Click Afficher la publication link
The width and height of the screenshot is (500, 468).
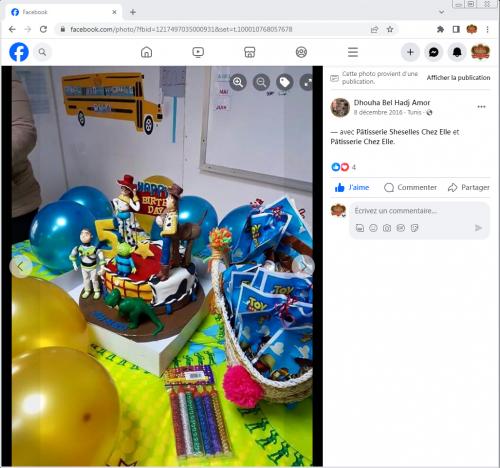coord(458,78)
